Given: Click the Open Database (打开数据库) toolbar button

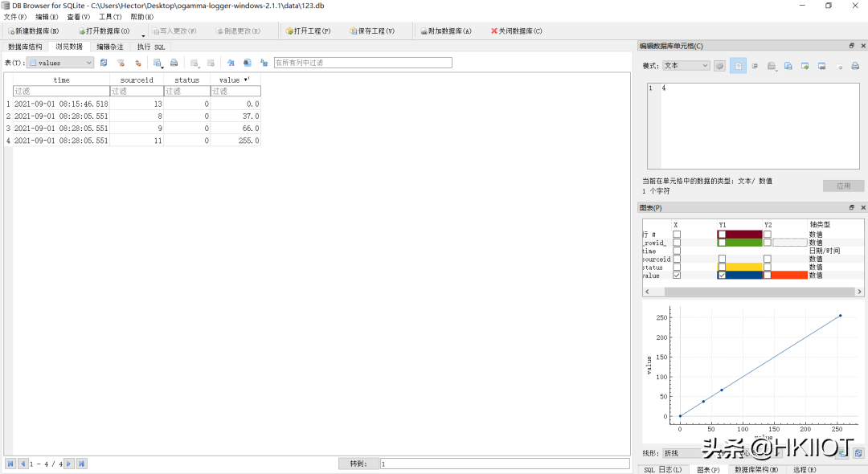Looking at the screenshot, I should point(104,31).
